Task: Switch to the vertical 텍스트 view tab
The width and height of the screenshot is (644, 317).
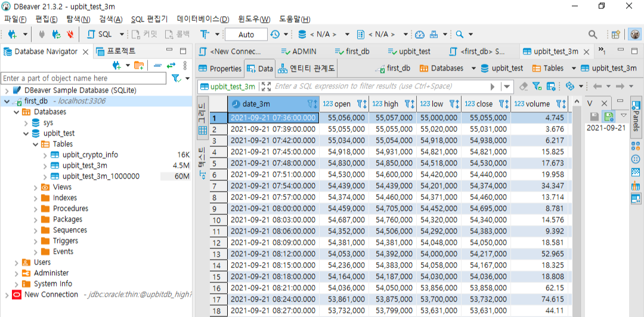Action: click(x=203, y=162)
